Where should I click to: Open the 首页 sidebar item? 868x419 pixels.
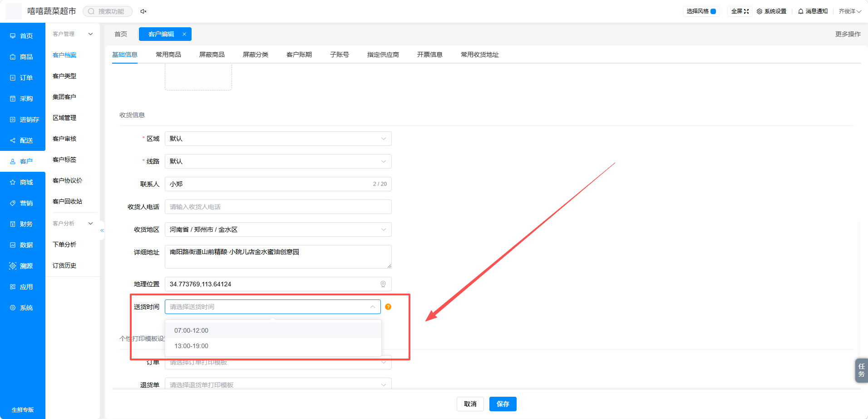point(23,36)
